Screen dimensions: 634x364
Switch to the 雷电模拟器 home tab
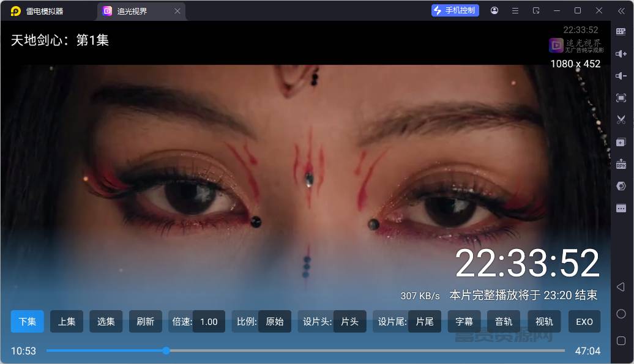45,11
